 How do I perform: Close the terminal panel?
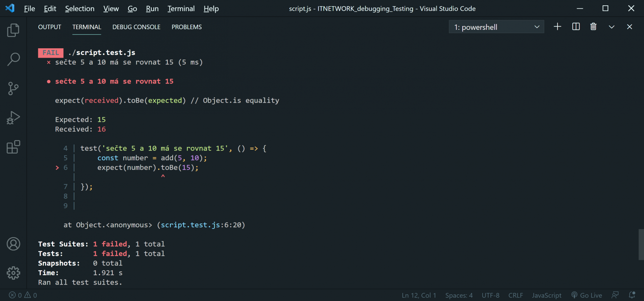click(630, 27)
